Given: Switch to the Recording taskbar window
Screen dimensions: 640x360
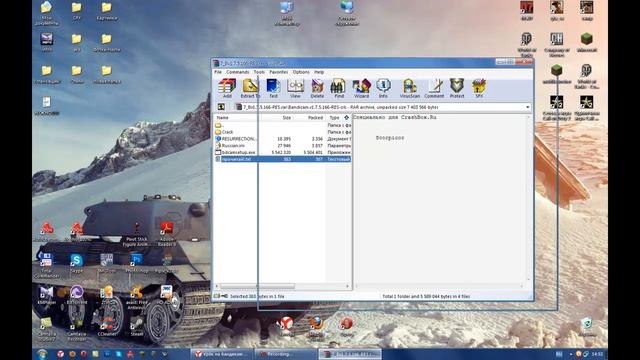Looking at the screenshot, I should 286,354.
